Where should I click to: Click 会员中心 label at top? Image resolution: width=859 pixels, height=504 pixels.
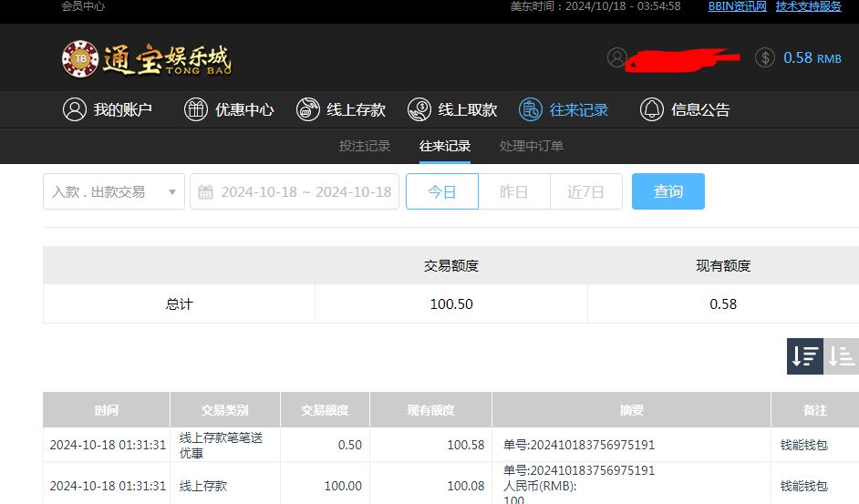tap(83, 6)
